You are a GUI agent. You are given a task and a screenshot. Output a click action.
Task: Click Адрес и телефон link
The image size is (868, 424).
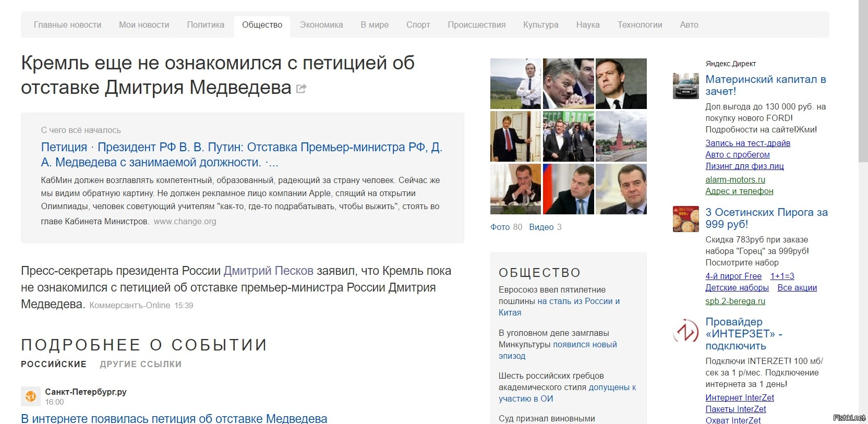pyautogui.click(x=739, y=191)
